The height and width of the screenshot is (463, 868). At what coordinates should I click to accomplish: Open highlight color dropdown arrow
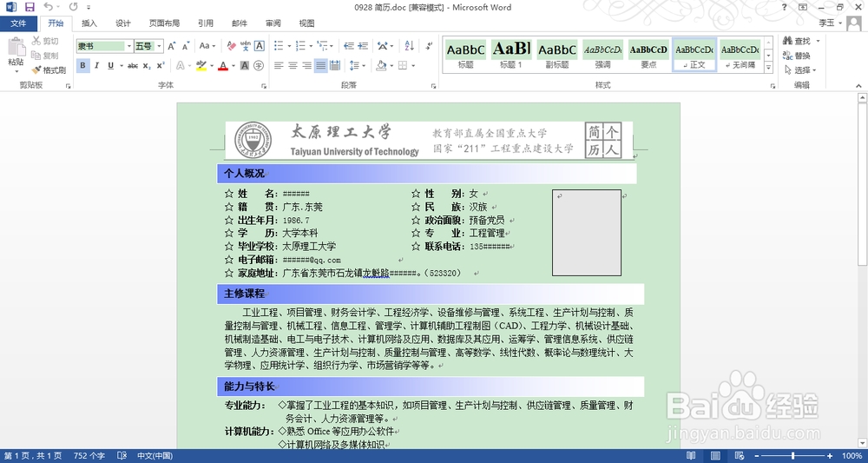click(x=212, y=66)
